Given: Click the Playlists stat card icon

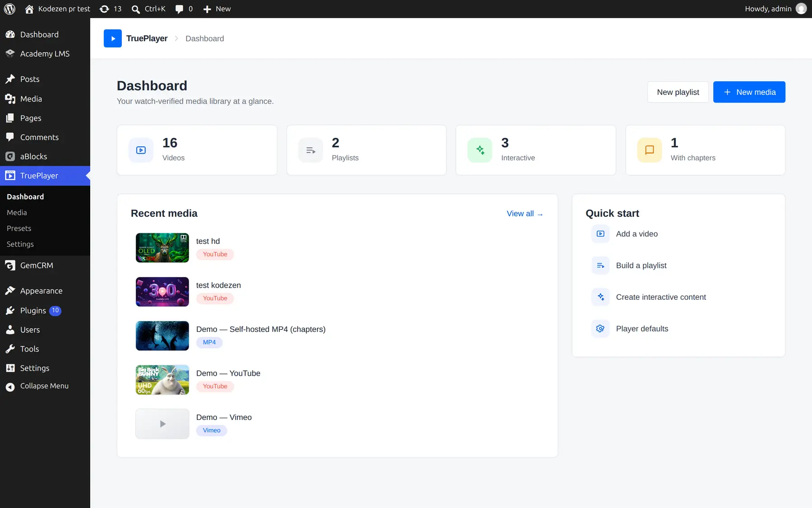Looking at the screenshot, I should 310,150.
